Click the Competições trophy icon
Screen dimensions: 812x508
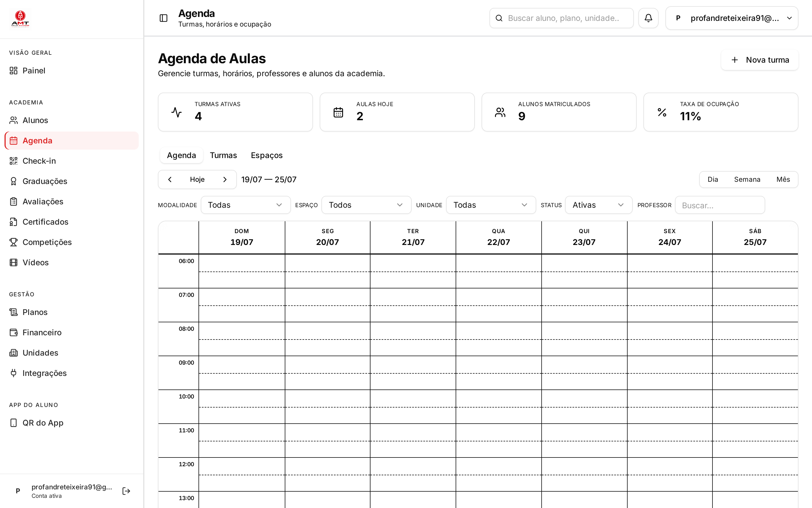[x=14, y=242]
